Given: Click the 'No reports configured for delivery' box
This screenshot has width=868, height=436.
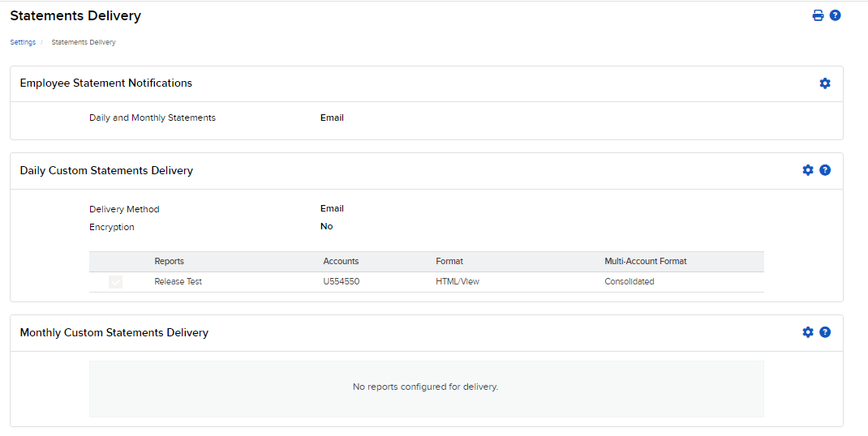Looking at the screenshot, I should point(426,388).
